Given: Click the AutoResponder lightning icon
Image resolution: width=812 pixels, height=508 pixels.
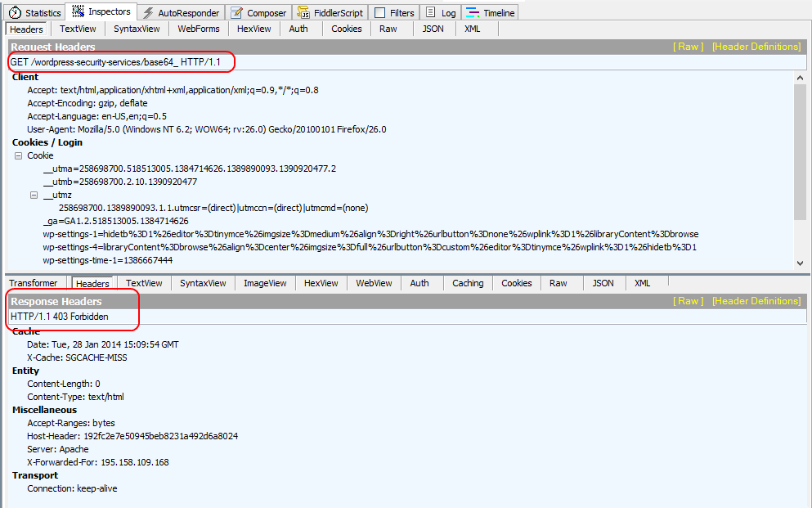Looking at the screenshot, I should click(148, 12).
